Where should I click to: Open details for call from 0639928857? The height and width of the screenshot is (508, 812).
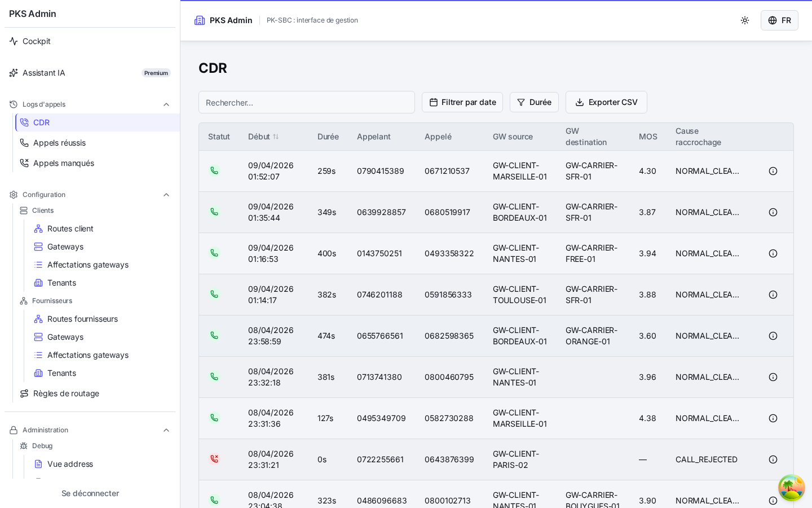pos(773,212)
